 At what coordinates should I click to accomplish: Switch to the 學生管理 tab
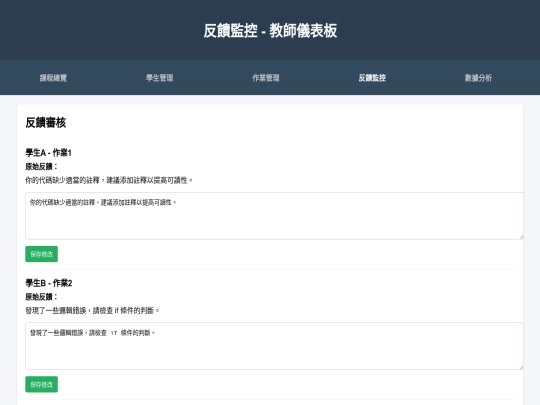(x=159, y=78)
